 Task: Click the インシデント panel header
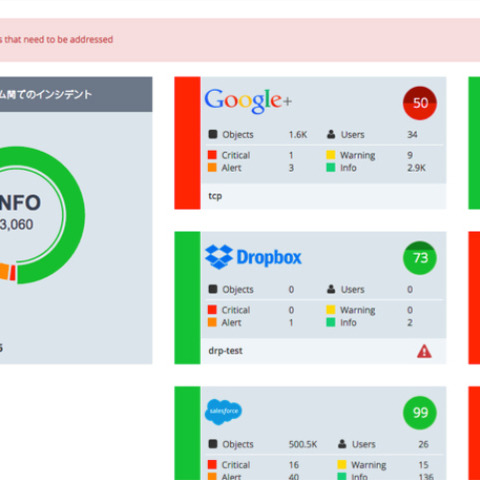tap(76, 94)
